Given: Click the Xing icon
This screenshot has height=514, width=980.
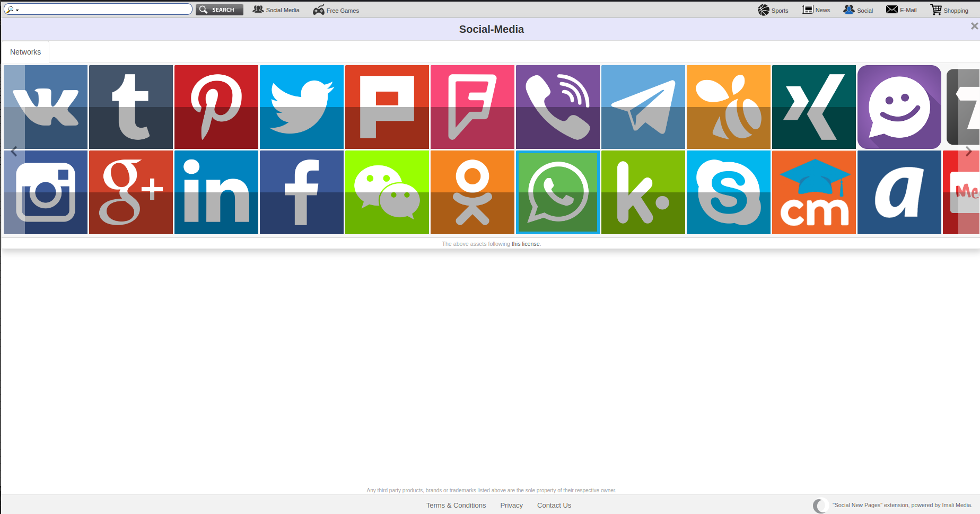Looking at the screenshot, I should point(813,107).
